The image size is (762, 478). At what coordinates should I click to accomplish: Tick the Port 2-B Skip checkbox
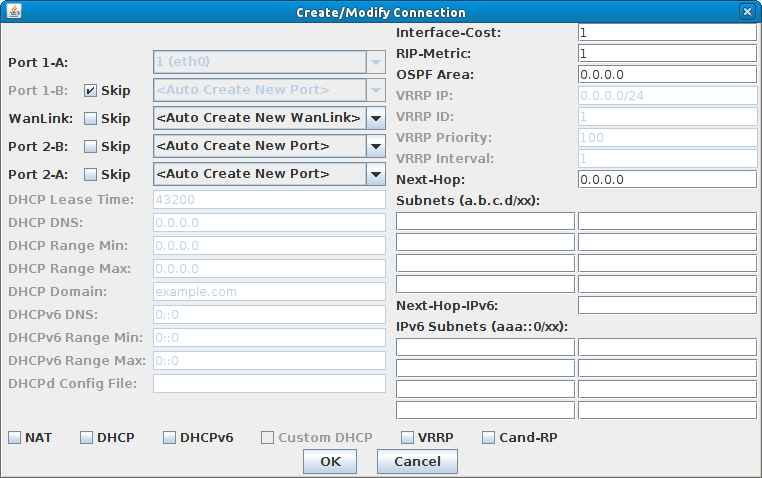(90, 147)
